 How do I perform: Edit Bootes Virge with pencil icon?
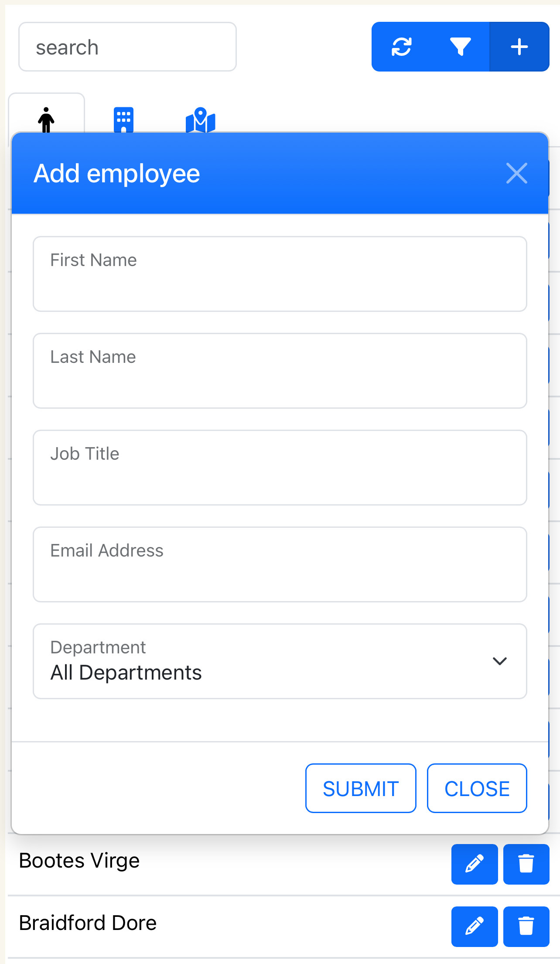[474, 864]
